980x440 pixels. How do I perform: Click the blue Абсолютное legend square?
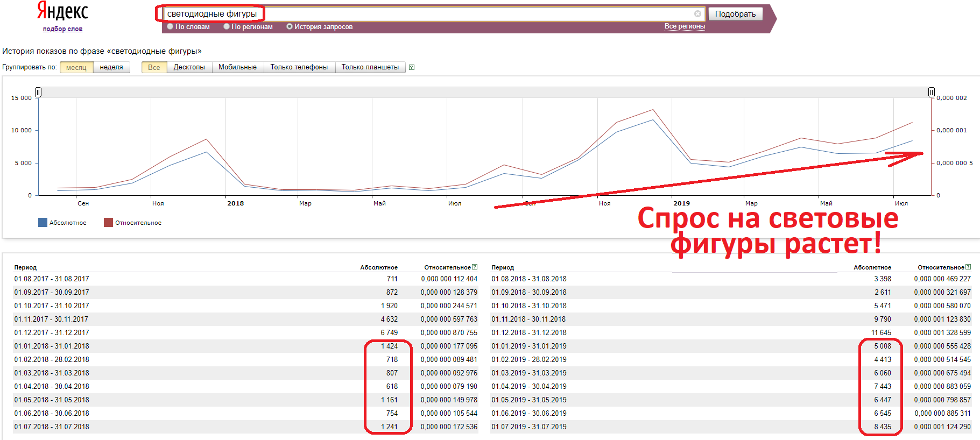(x=43, y=223)
